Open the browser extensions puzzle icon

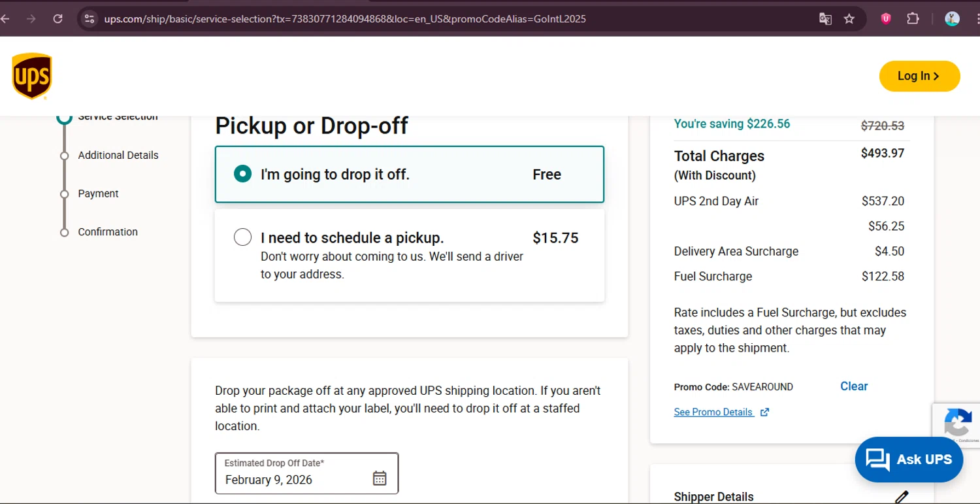point(913,19)
